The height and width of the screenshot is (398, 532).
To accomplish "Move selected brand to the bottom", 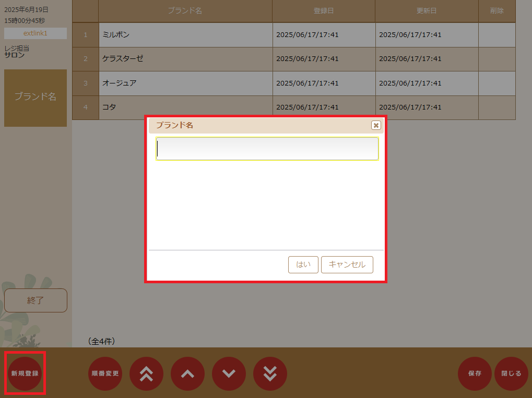I will tap(270, 373).
